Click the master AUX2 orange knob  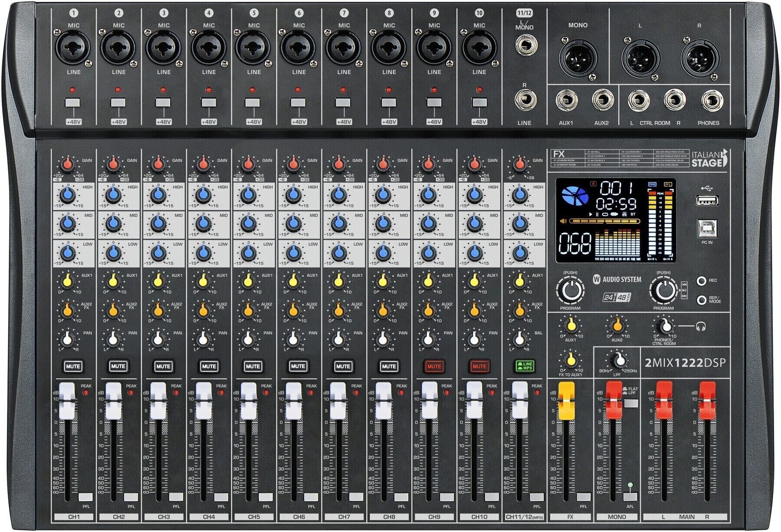point(617,325)
